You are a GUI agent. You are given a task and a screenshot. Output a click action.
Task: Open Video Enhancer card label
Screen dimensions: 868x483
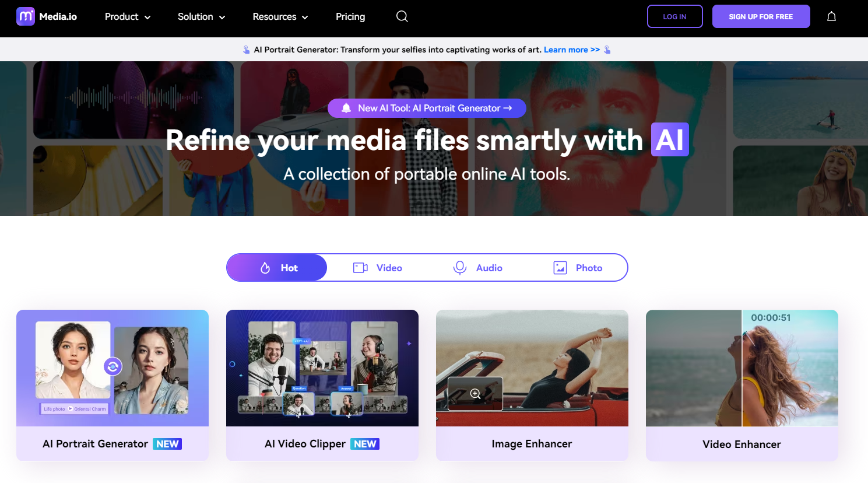(742, 444)
